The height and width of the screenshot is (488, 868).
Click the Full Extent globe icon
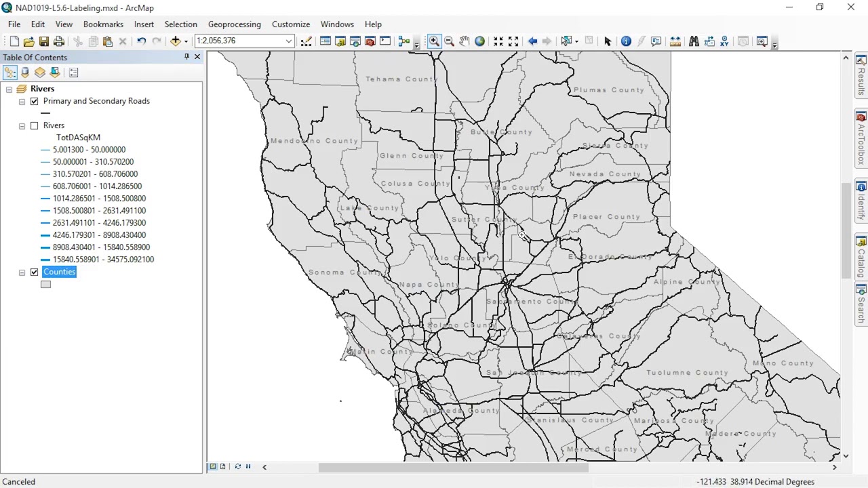click(x=479, y=41)
